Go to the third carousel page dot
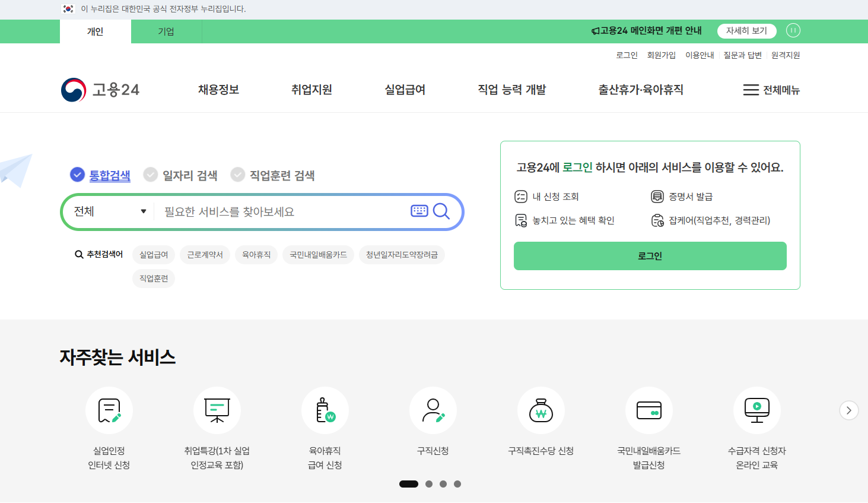The width and height of the screenshot is (868, 503). click(443, 484)
